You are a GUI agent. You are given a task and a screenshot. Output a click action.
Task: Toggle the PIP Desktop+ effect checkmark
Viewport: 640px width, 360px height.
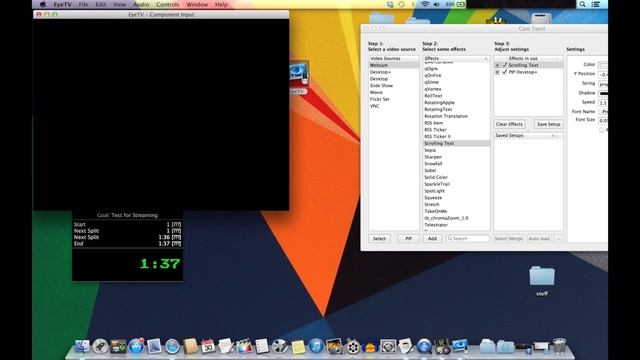coord(505,72)
